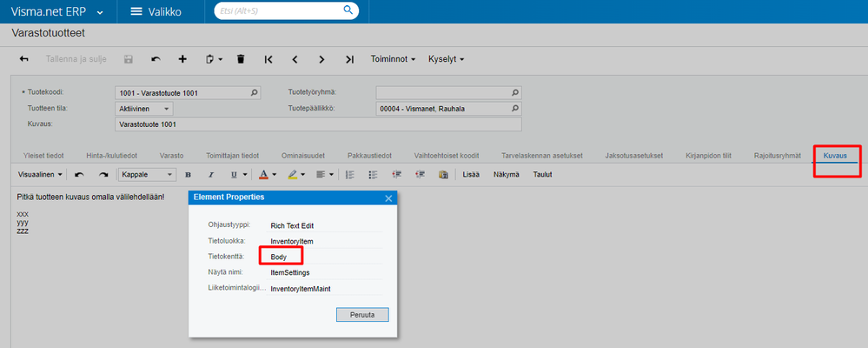Image resolution: width=868 pixels, height=348 pixels.
Task: Redo in the rich text editor toolbar
Action: coord(103,175)
